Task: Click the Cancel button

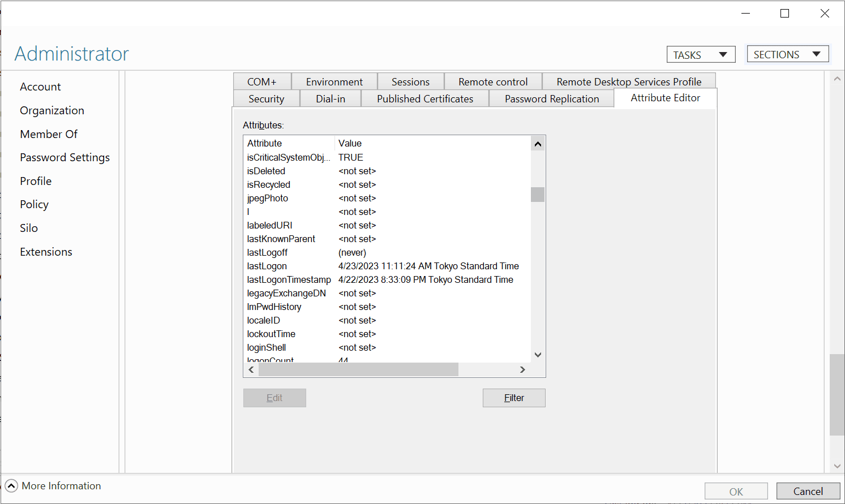Action: [x=808, y=491]
